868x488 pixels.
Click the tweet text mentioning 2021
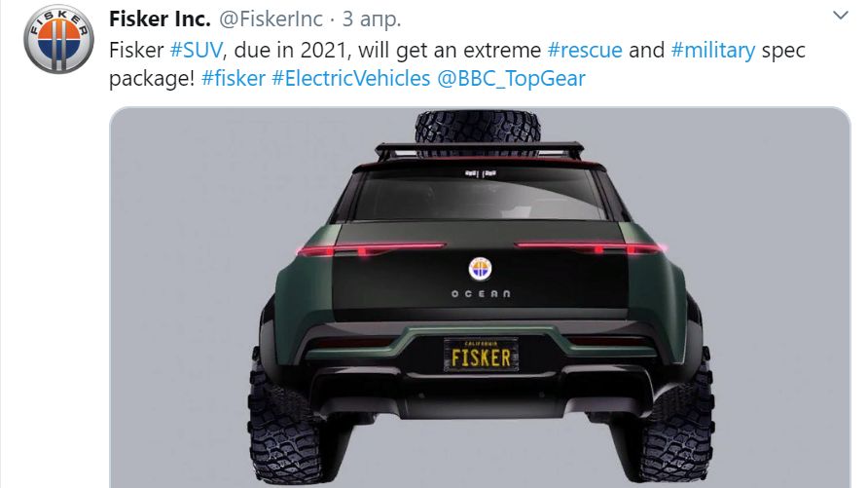click(456, 63)
